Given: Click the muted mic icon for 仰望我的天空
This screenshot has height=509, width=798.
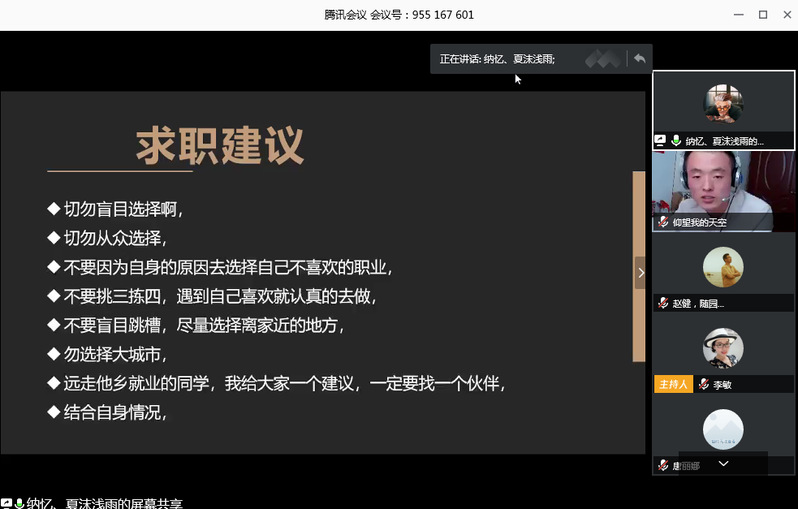Looking at the screenshot, I should coord(663,222).
